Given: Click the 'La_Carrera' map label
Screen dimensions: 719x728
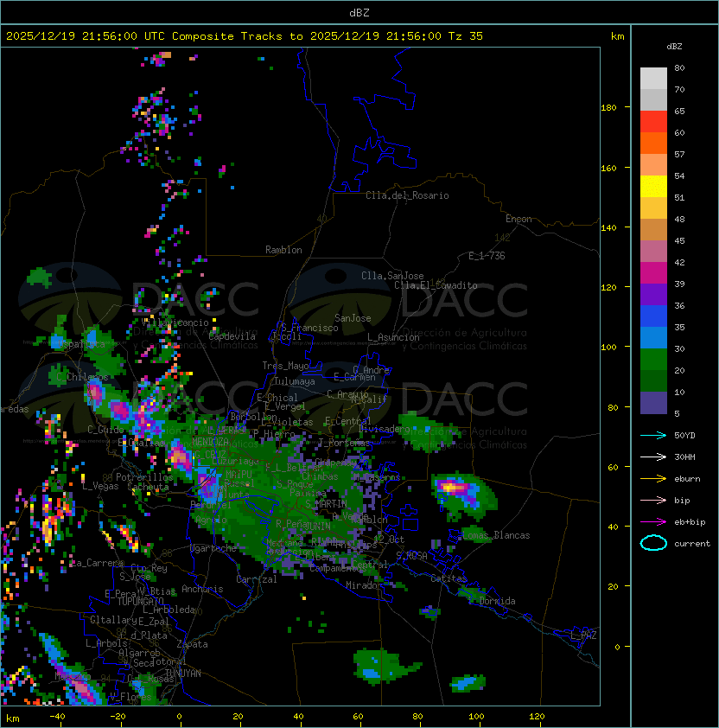Looking at the screenshot, I should 97,563.
